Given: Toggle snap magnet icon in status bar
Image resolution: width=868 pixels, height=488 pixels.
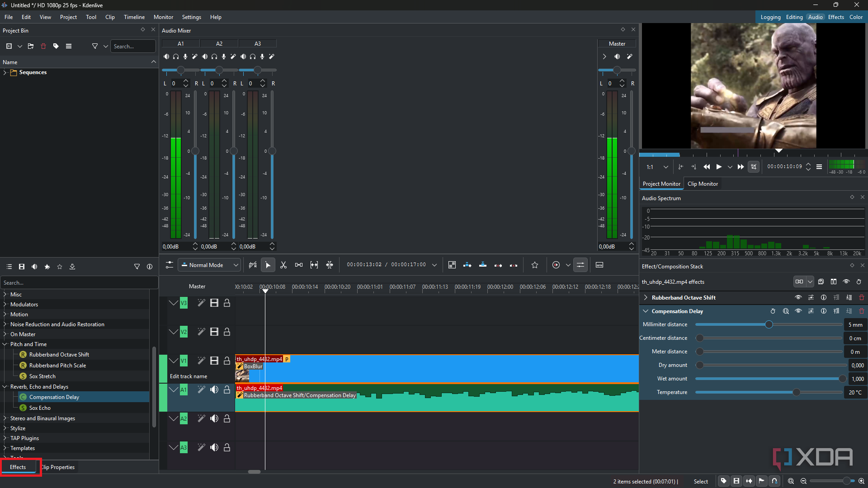Looking at the screenshot, I should (774, 481).
